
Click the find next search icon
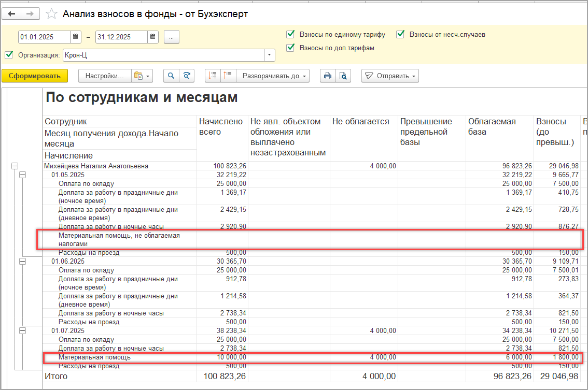(x=186, y=76)
